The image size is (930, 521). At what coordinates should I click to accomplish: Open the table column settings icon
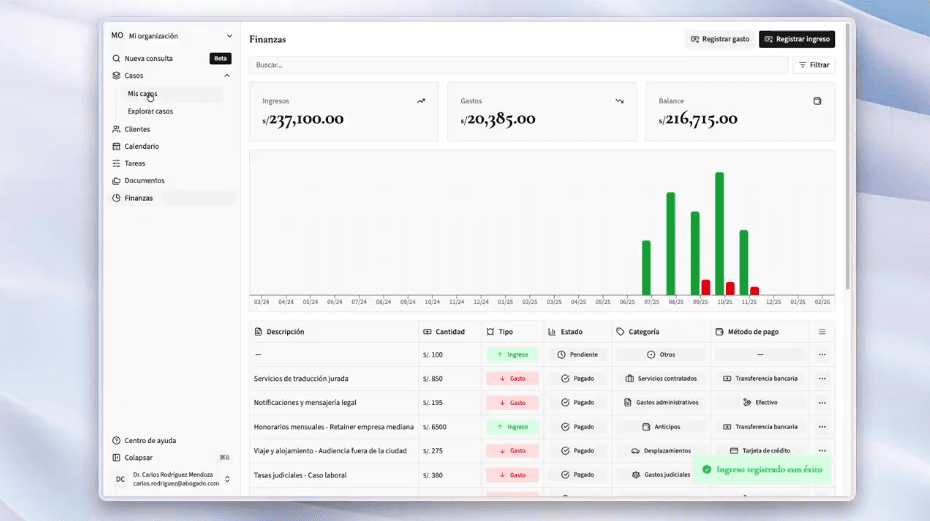point(822,332)
